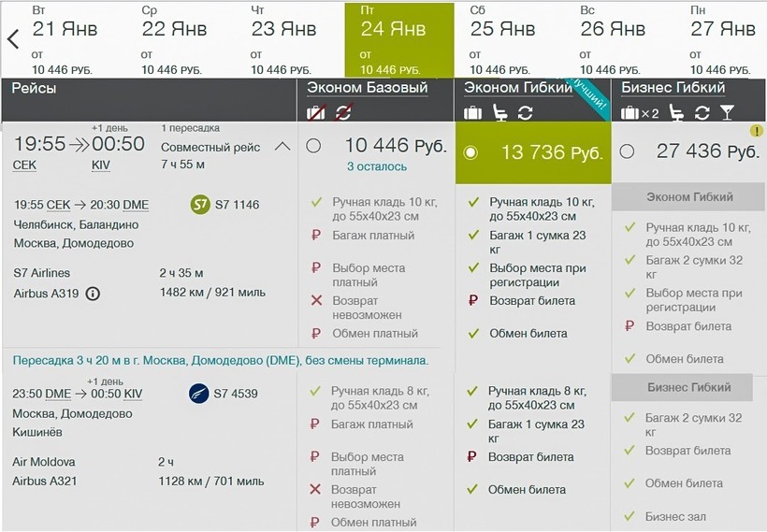Select the 27 436 Руб. Бизнес Гибкий fare

click(627, 151)
